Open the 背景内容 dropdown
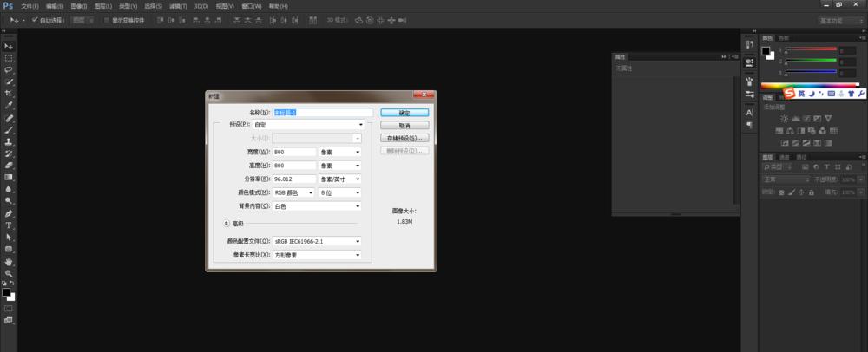Viewport: 868px width, 352px height. [317, 206]
